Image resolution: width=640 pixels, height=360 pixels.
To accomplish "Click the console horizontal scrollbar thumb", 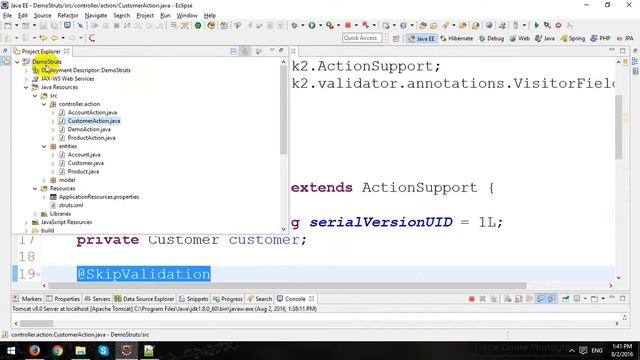I will point(37,324).
